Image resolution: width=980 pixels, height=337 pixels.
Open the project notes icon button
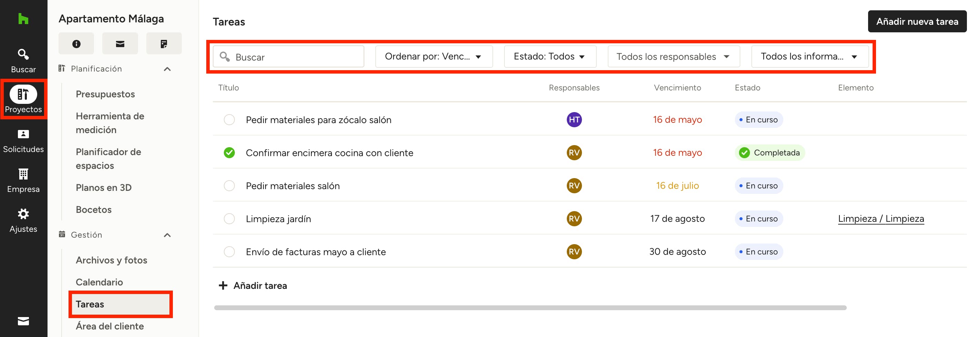click(164, 44)
